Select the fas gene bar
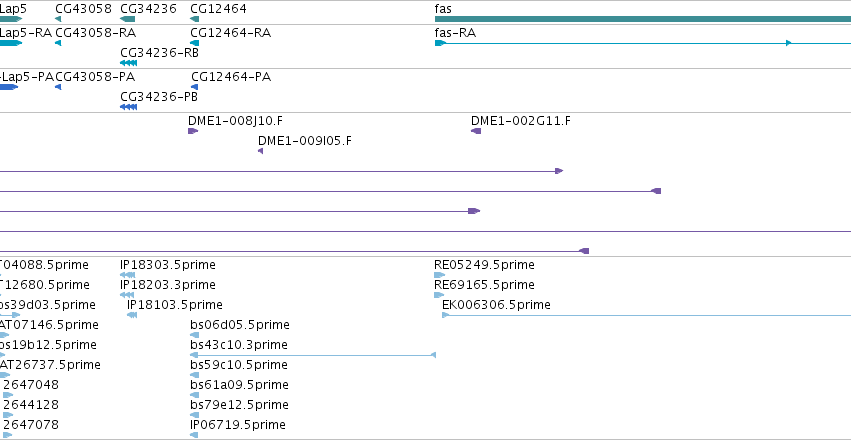 643,19
